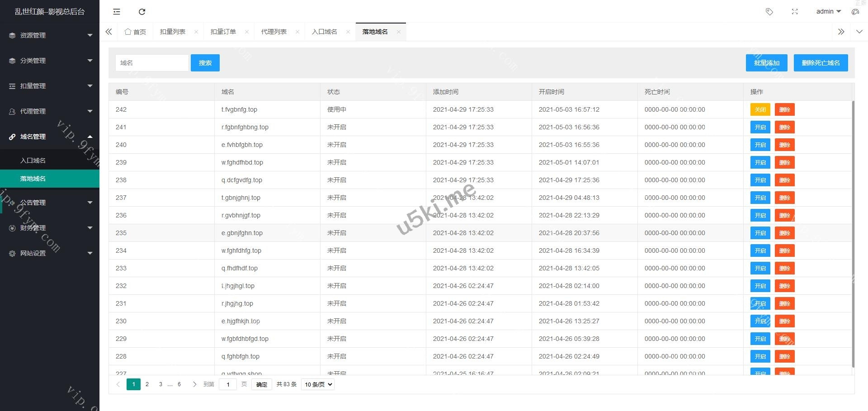Click the 删除死亡域名 button
Screen dimensions: 868x411
pyautogui.click(x=821, y=63)
